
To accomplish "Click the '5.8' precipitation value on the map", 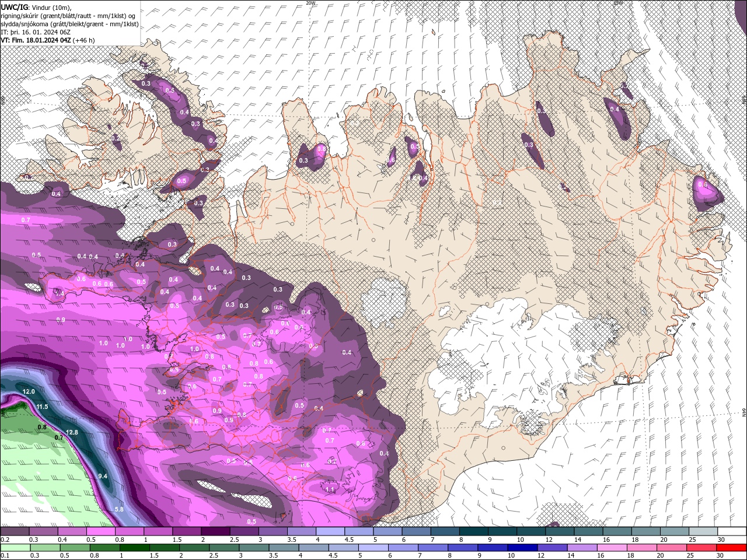I will (119, 509).
